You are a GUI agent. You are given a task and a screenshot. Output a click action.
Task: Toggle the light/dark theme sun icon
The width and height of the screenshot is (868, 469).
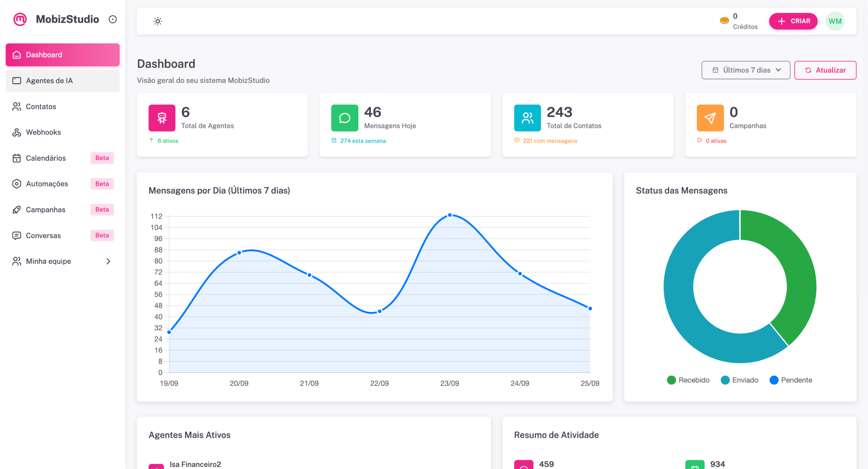click(158, 21)
